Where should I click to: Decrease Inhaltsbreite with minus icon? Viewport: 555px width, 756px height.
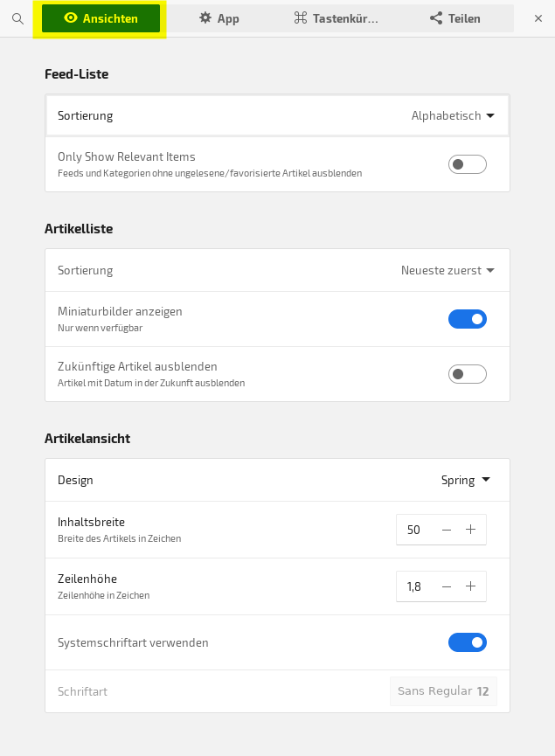click(x=447, y=530)
